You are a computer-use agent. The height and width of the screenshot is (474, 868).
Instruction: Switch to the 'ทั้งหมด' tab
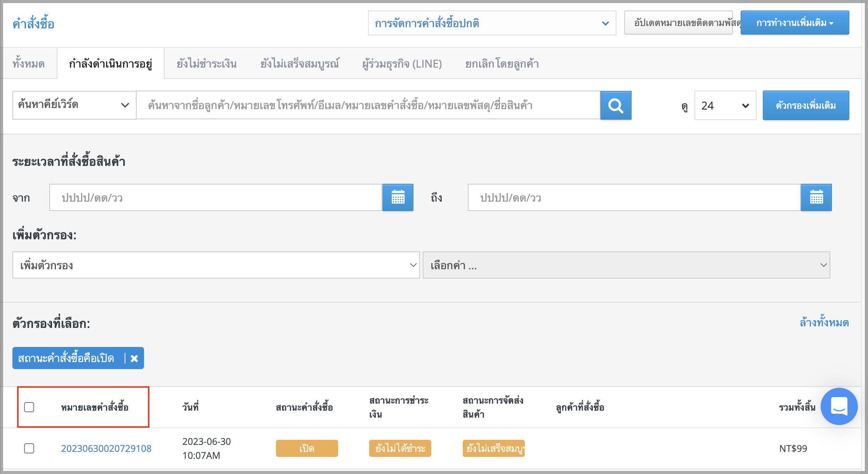tap(29, 63)
